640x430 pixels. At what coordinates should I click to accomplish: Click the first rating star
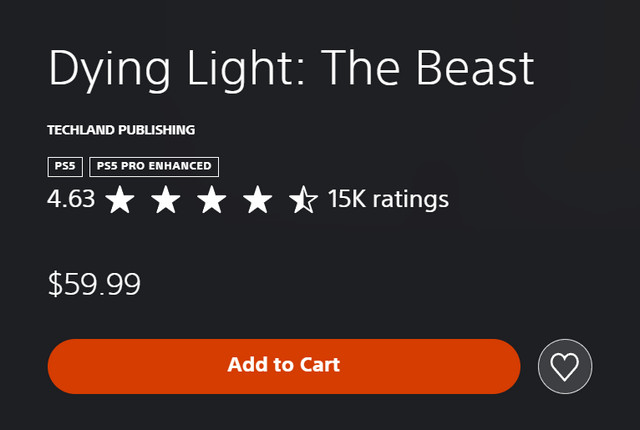coord(120,200)
